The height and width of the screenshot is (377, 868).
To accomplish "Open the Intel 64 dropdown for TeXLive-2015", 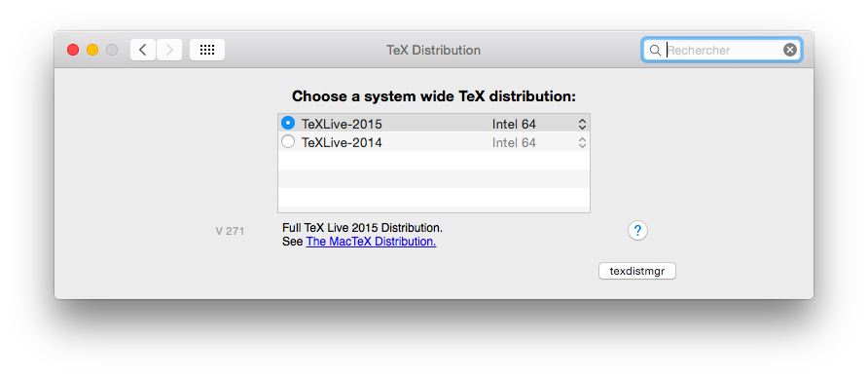I will tap(539, 124).
